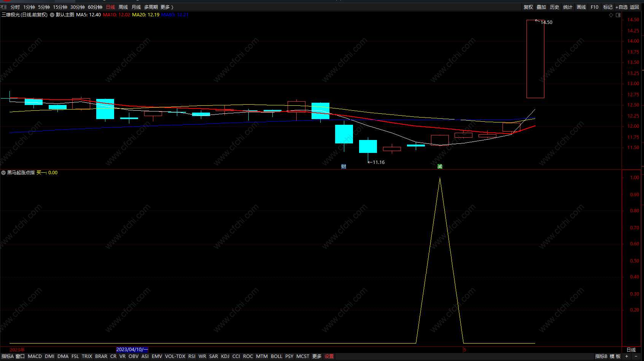Select the 指标B tab
The image size is (644, 361).
601,356
